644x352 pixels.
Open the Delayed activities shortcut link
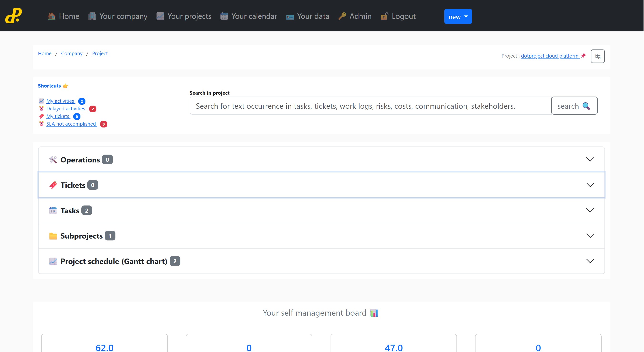coord(66,108)
